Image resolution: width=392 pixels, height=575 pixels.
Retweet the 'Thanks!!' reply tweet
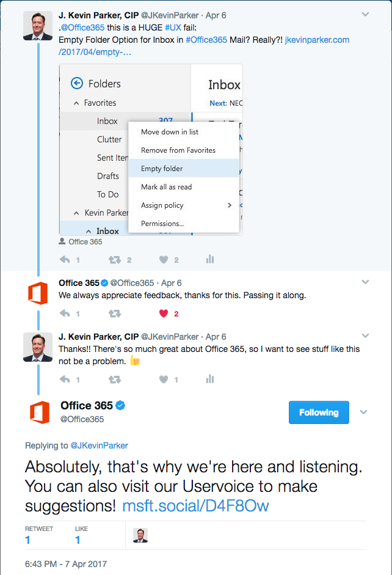coord(114,379)
